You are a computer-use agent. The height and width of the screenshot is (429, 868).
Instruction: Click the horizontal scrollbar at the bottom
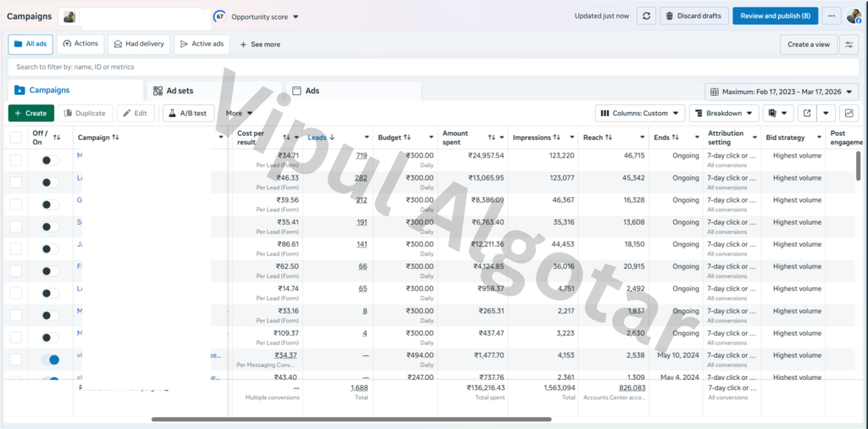click(x=351, y=419)
